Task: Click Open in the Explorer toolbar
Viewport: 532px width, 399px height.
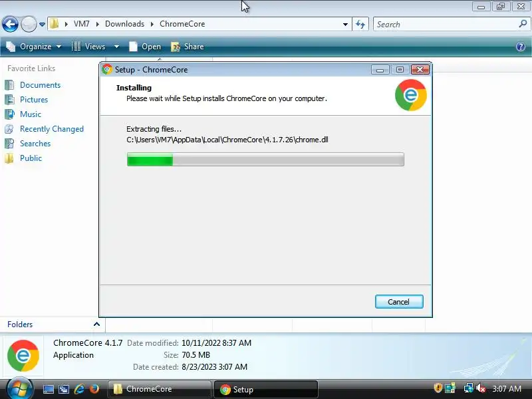Action: 145,47
